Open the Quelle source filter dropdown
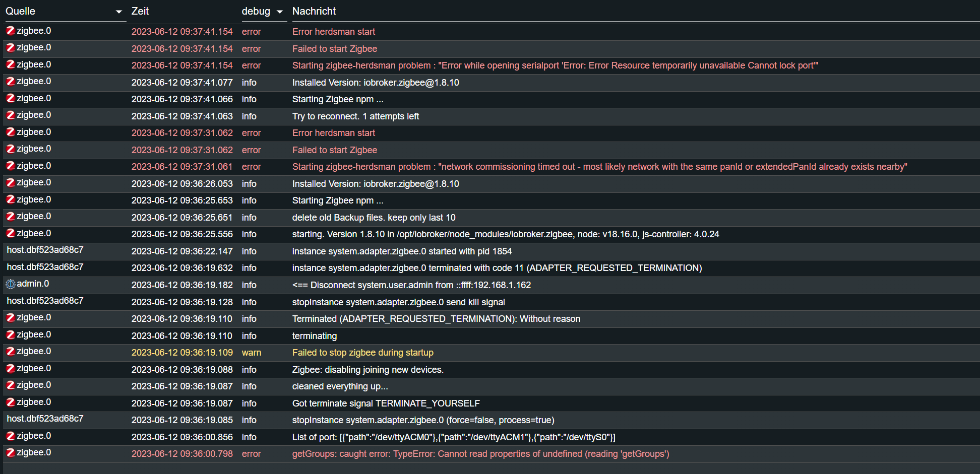The image size is (980, 474). click(x=118, y=12)
